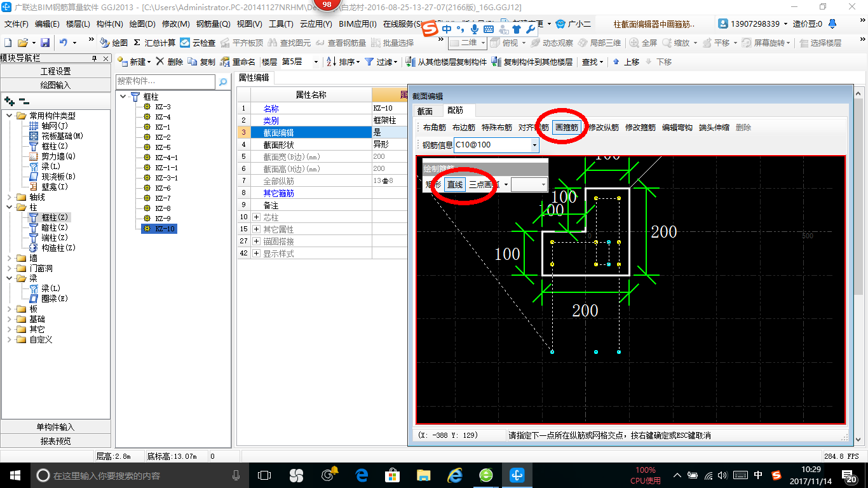Viewport: 868px width, 488px height.
Task: Expand the 门窗洞 folder
Action: point(9,268)
